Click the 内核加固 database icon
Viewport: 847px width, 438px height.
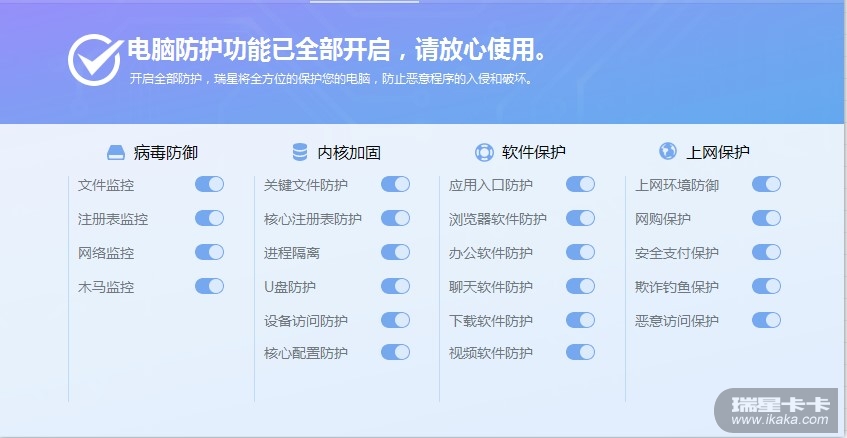(x=300, y=153)
